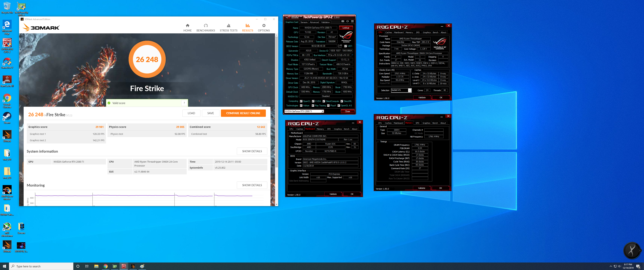Open the GPU-Z hamburger menu
644x270 pixels.
coord(352,21)
